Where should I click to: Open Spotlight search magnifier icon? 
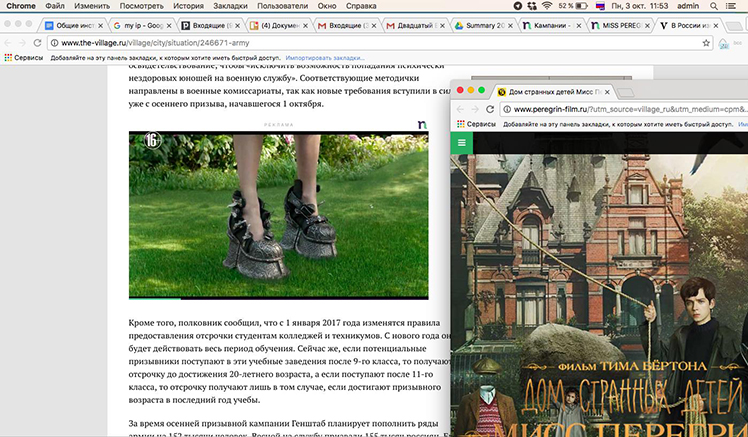click(714, 6)
